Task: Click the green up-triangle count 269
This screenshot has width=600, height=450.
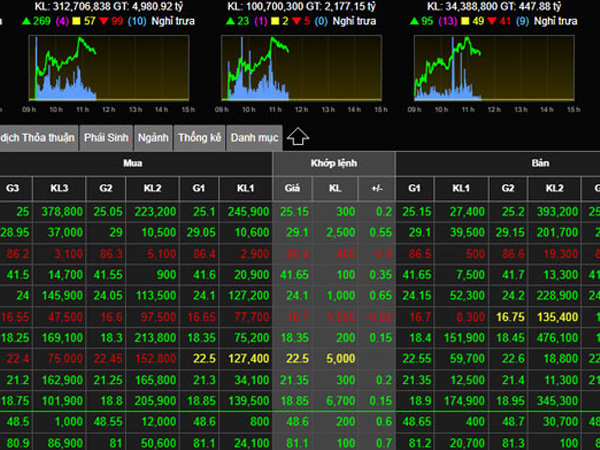Action: 36,21
